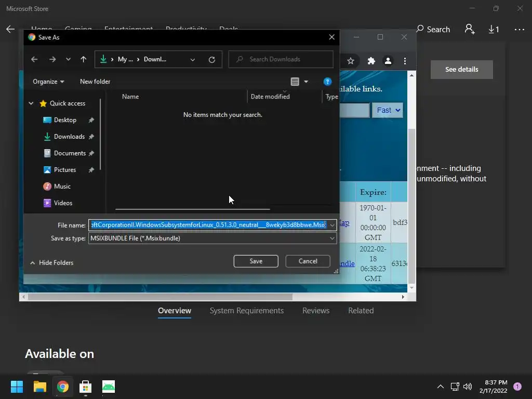532x399 pixels.
Task: Open Microsoft Store more options ellipsis
Action: (519, 30)
